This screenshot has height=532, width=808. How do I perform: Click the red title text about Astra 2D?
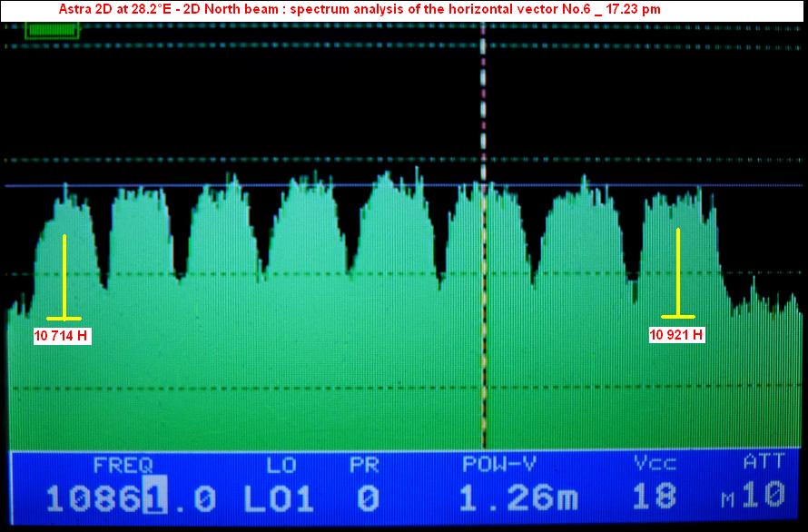point(360,8)
